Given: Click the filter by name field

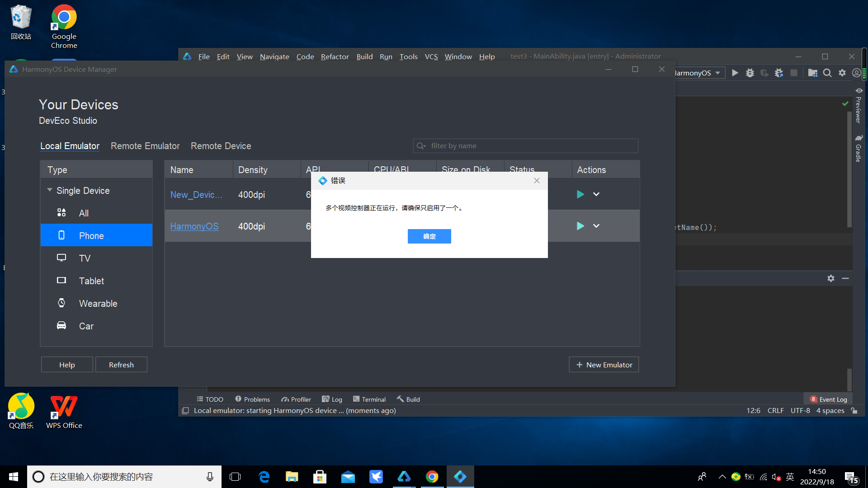Looking at the screenshot, I should pos(525,145).
